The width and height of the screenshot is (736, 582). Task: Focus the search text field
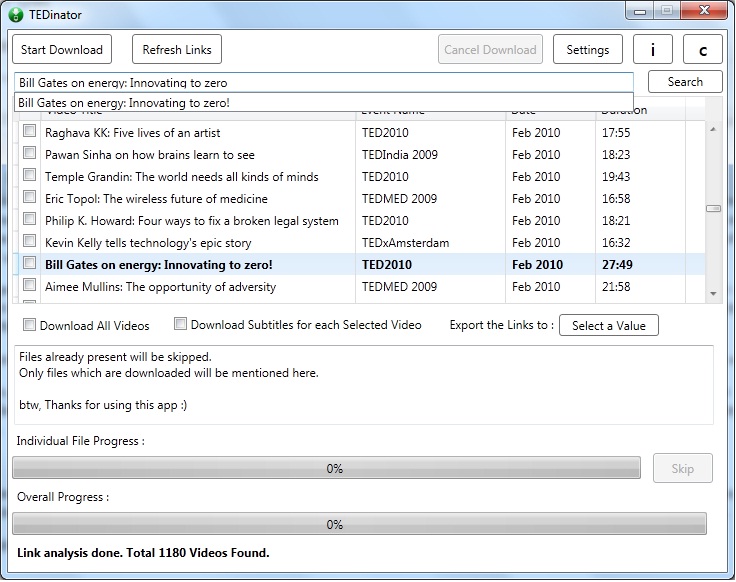(x=324, y=83)
